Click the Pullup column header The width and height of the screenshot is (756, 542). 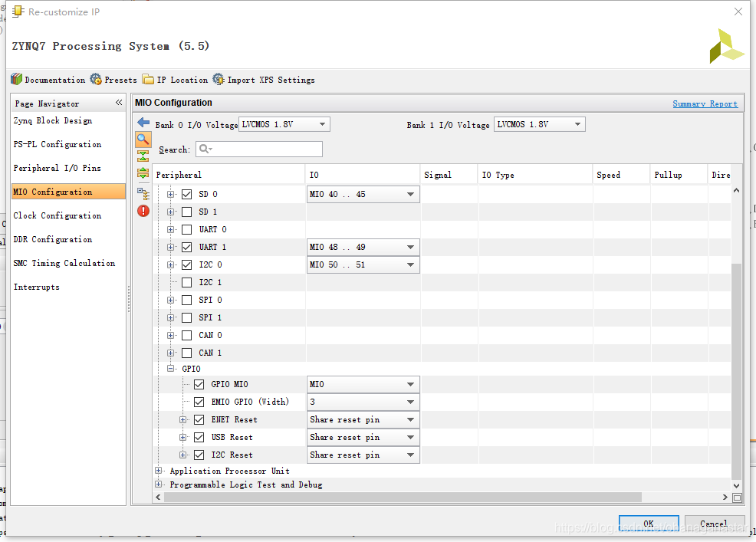[x=679, y=175]
